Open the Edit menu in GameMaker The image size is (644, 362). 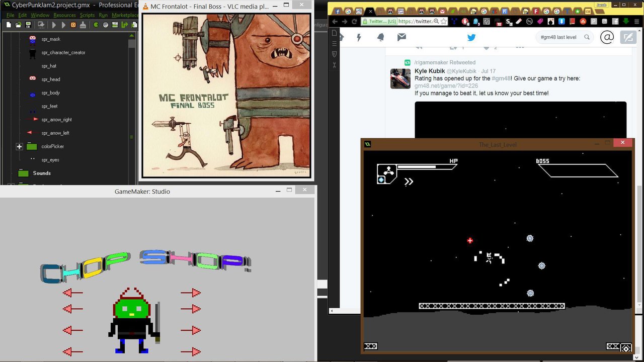point(23,15)
